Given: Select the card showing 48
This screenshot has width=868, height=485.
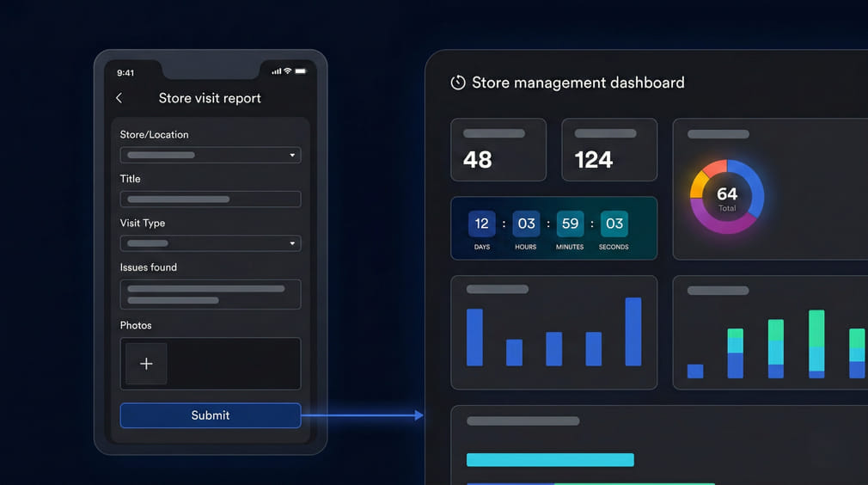Looking at the screenshot, I should pyautogui.click(x=498, y=150).
